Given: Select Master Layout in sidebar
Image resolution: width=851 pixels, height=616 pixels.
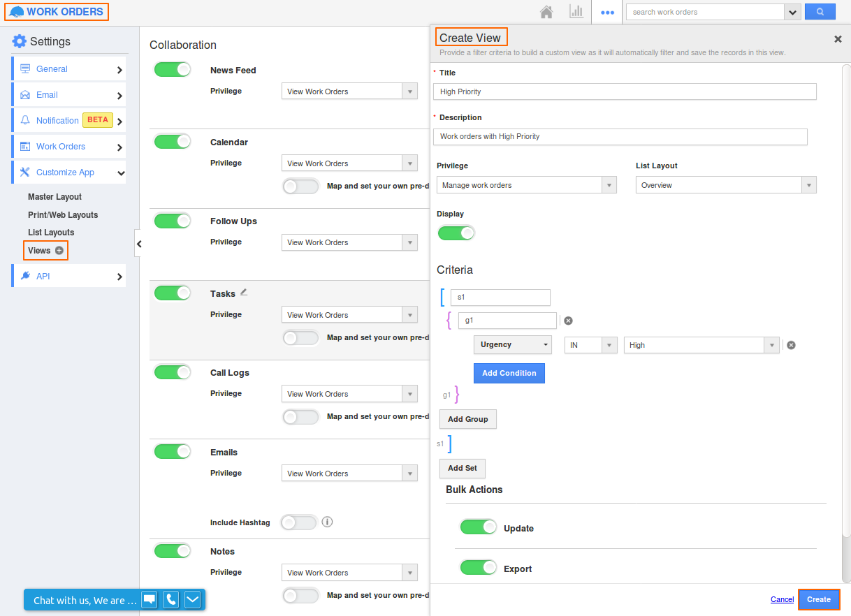Looking at the screenshot, I should pos(54,197).
